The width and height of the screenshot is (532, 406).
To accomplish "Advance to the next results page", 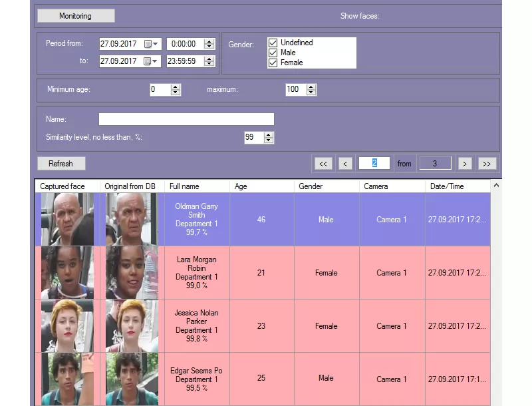I will [x=465, y=164].
